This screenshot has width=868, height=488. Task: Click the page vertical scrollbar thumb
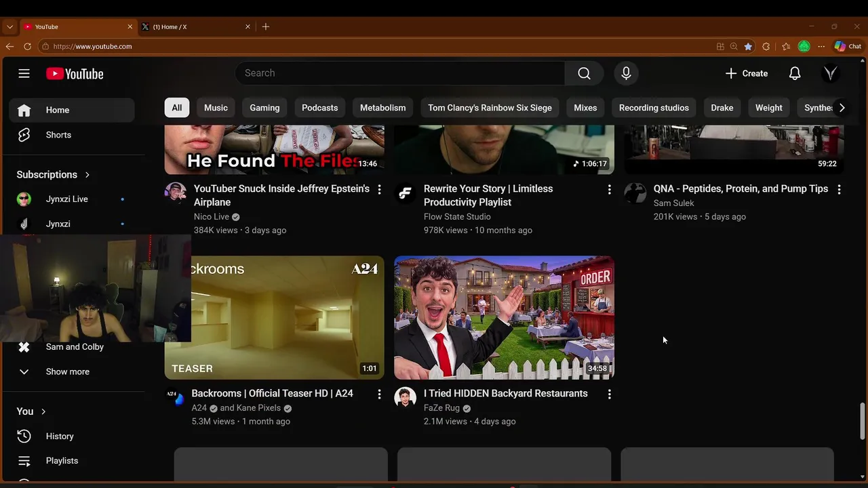[x=863, y=421]
